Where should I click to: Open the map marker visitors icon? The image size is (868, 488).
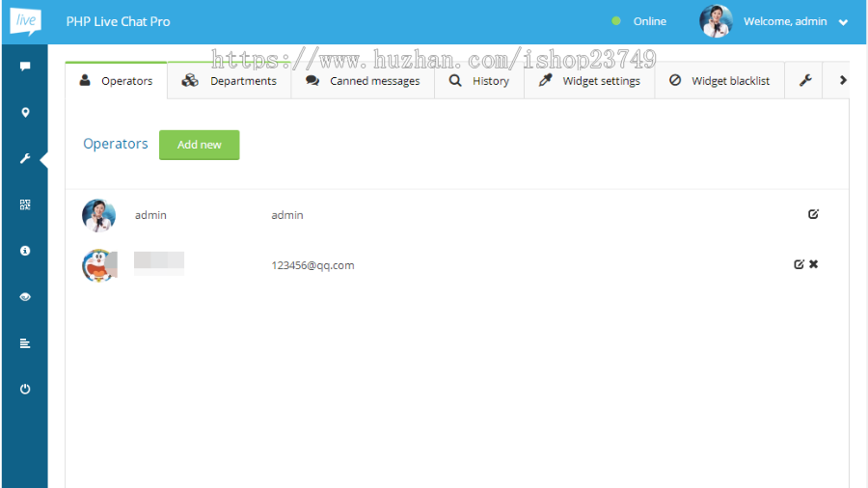coord(25,113)
